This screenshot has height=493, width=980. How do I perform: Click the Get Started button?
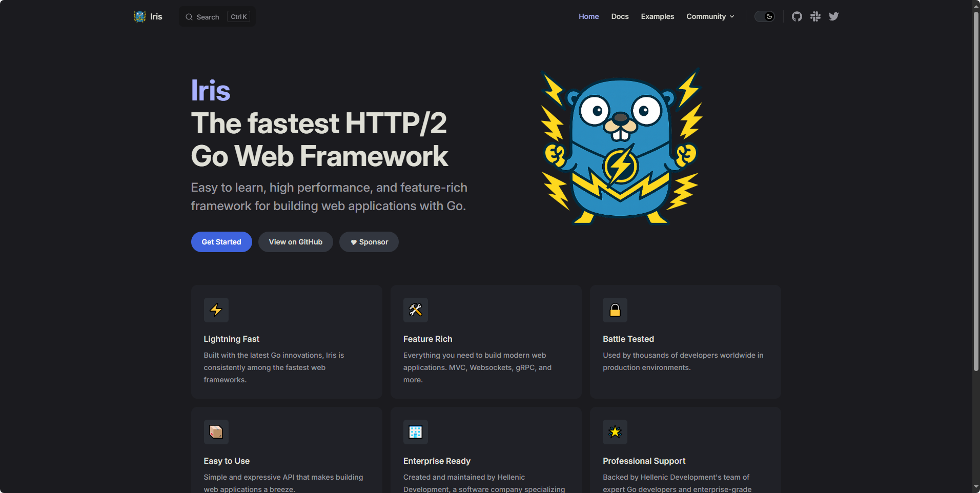pos(221,242)
